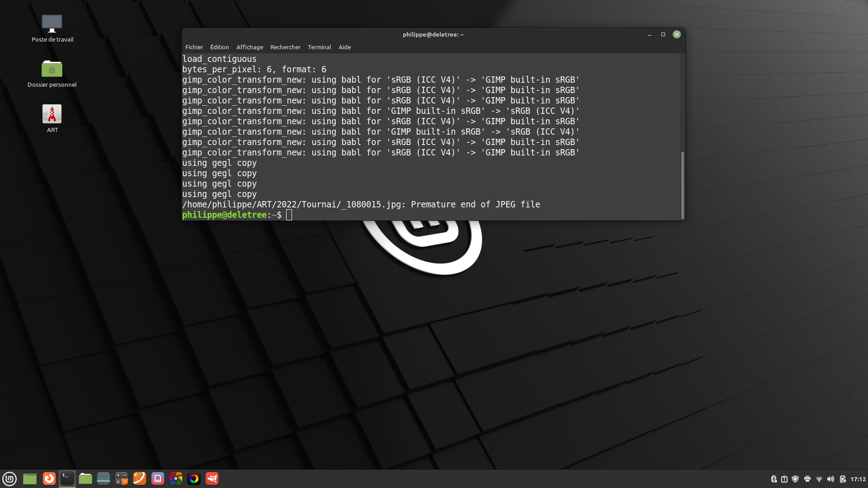Launch GIMP from the panel
Screen dimensions: 868x488
click(212, 479)
